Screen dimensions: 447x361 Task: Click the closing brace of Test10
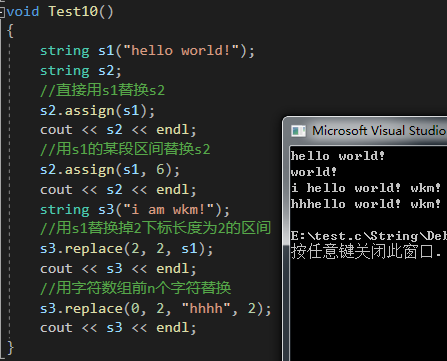(x=10, y=347)
